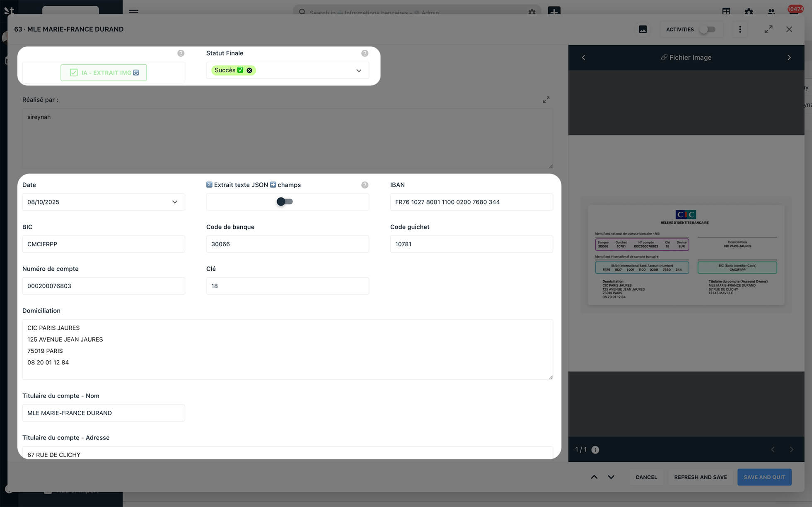This screenshot has width=812, height=507.
Task: Click the REFRESH AND SAVE button
Action: click(700, 477)
